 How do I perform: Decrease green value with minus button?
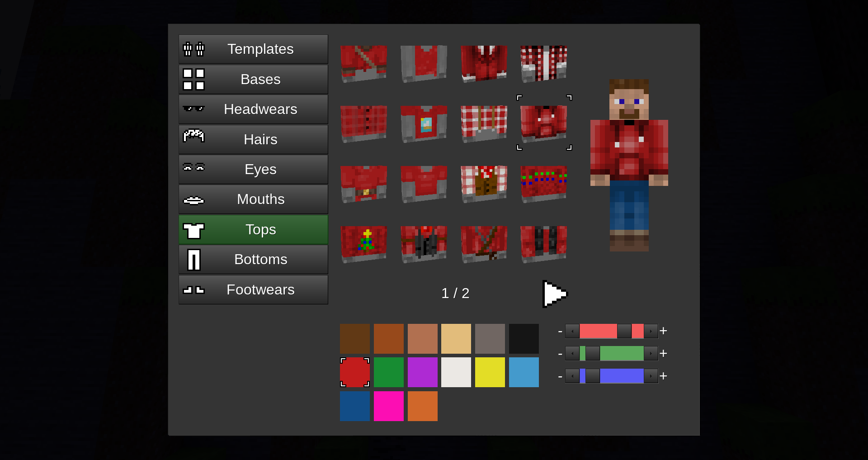click(560, 354)
